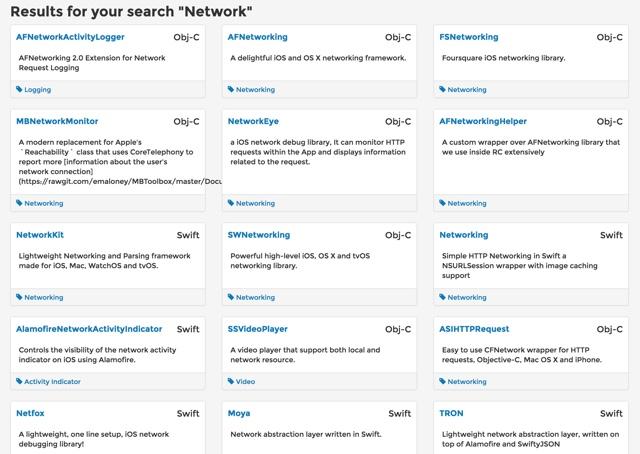
Task: Open the Moya library page
Action: 239,412
